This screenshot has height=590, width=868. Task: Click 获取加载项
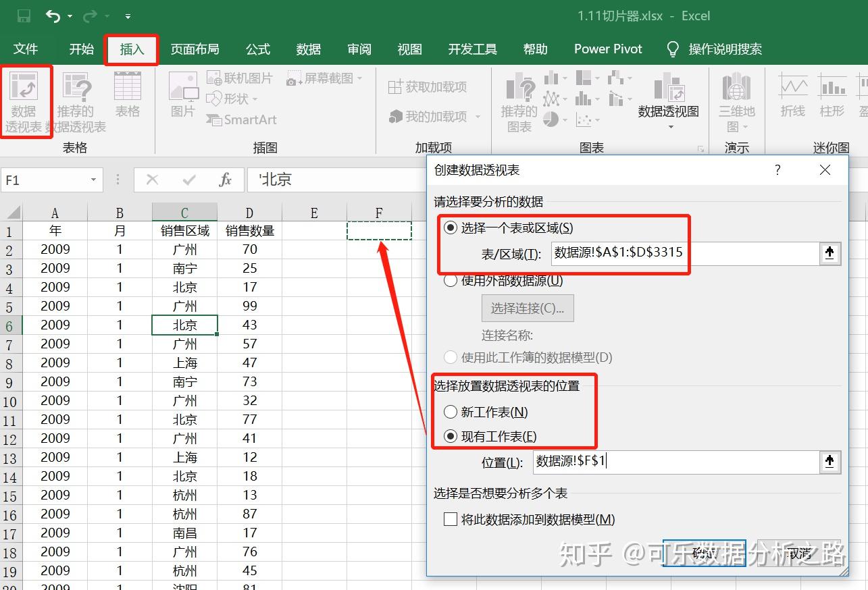coord(428,87)
